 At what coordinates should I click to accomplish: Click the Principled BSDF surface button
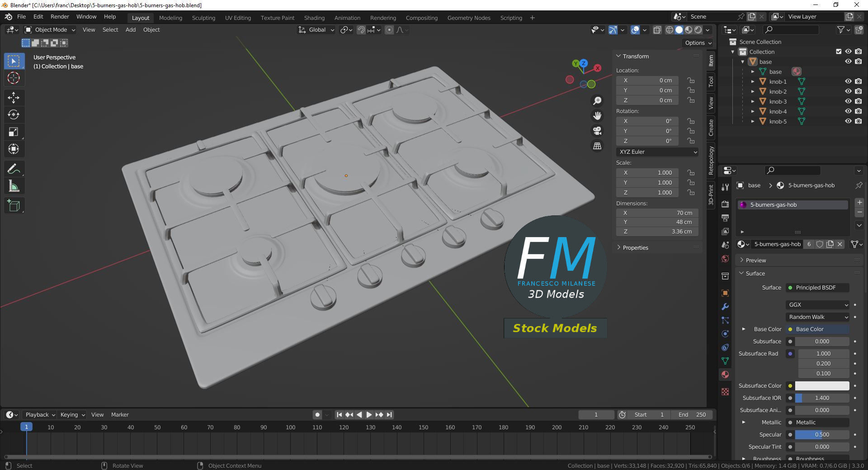tap(818, 288)
